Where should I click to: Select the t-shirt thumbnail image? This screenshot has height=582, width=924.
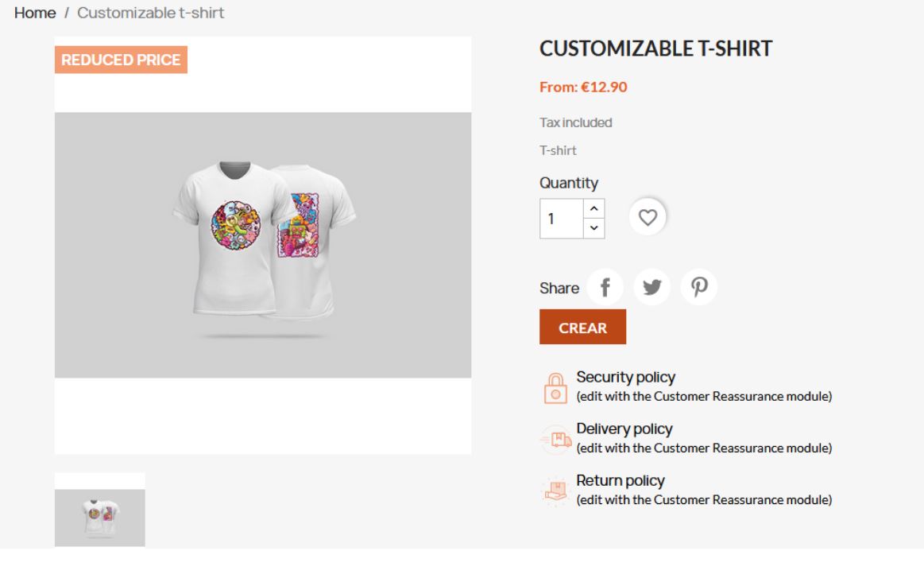click(x=100, y=510)
